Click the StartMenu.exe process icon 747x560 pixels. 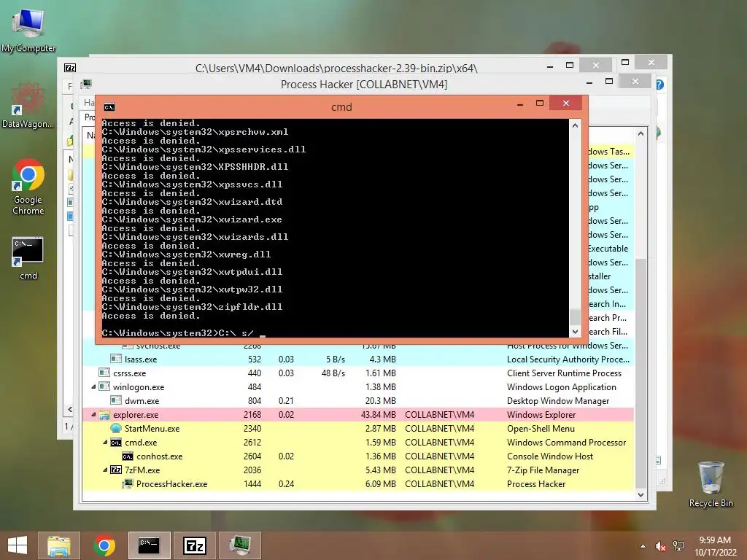coord(116,428)
